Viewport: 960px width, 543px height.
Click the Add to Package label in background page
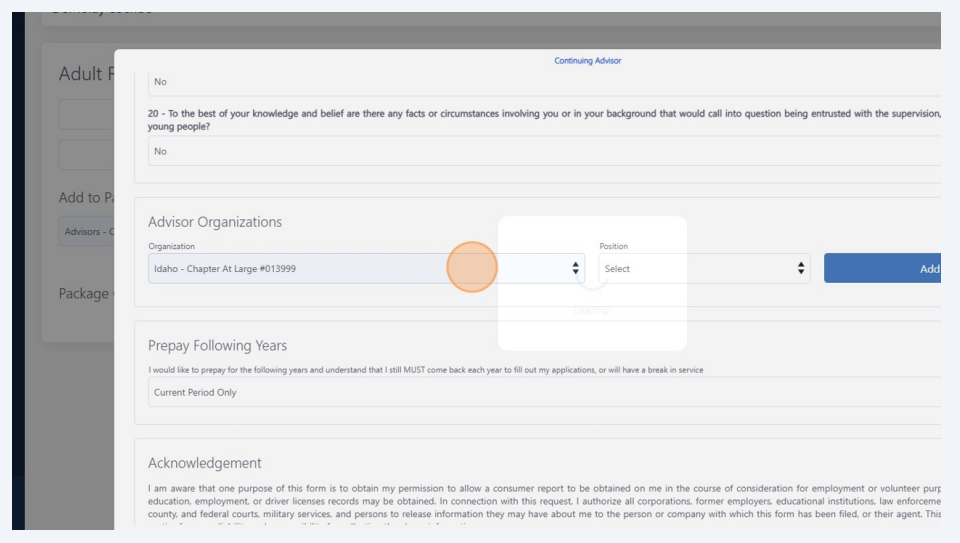tap(86, 198)
